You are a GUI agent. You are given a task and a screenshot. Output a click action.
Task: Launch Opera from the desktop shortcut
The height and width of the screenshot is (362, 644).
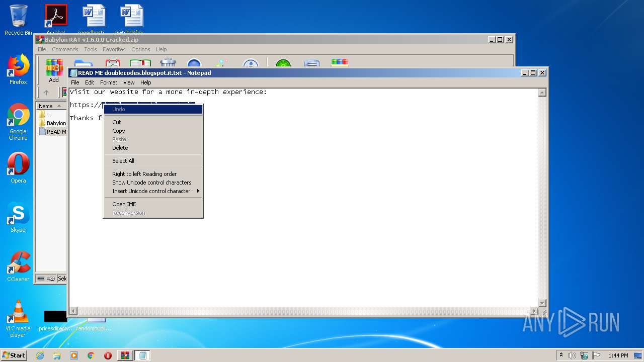[18, 168]
